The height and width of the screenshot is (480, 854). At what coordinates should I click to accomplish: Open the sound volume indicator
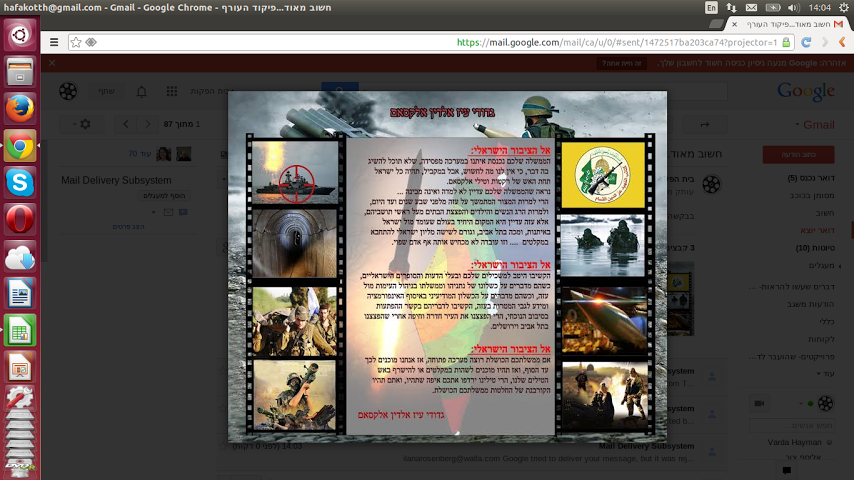coord(794,8)
